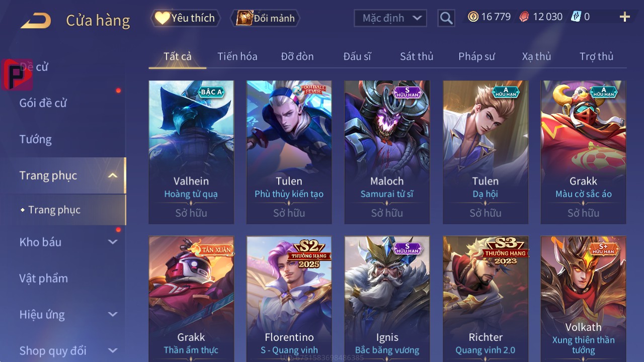Click the back arrow icon
The height and width of the screenshot is (362, 644).
36,21
